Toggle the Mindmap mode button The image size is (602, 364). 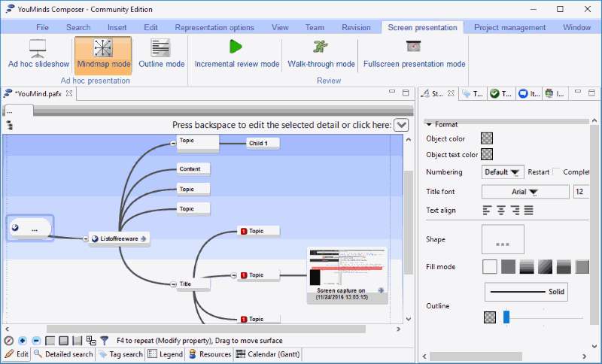103,54
